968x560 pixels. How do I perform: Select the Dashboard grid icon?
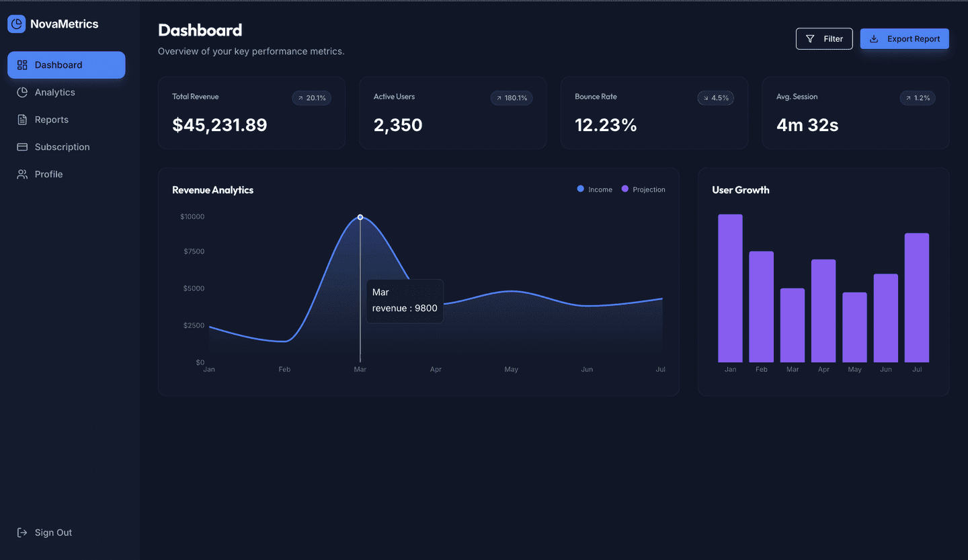tap(22, 65)
